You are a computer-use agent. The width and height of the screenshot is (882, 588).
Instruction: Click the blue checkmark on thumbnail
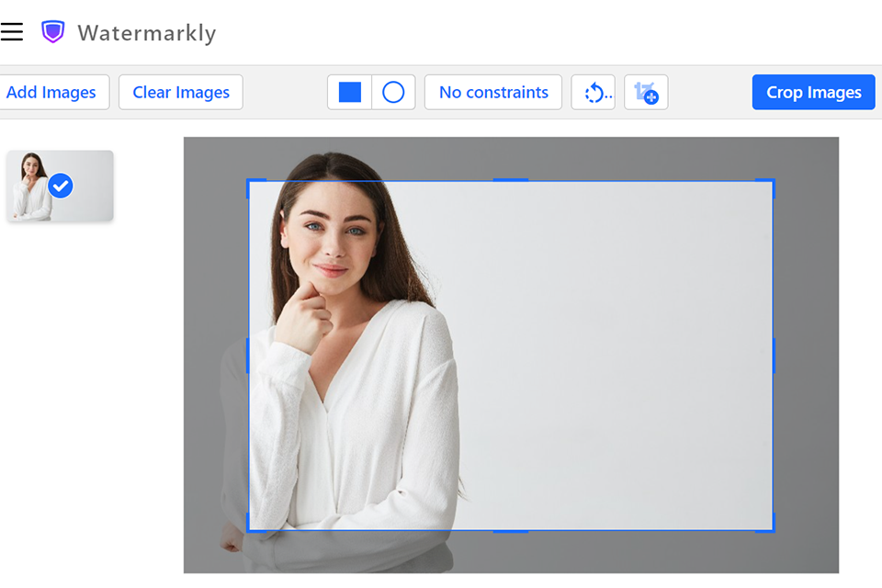[61, 186]
